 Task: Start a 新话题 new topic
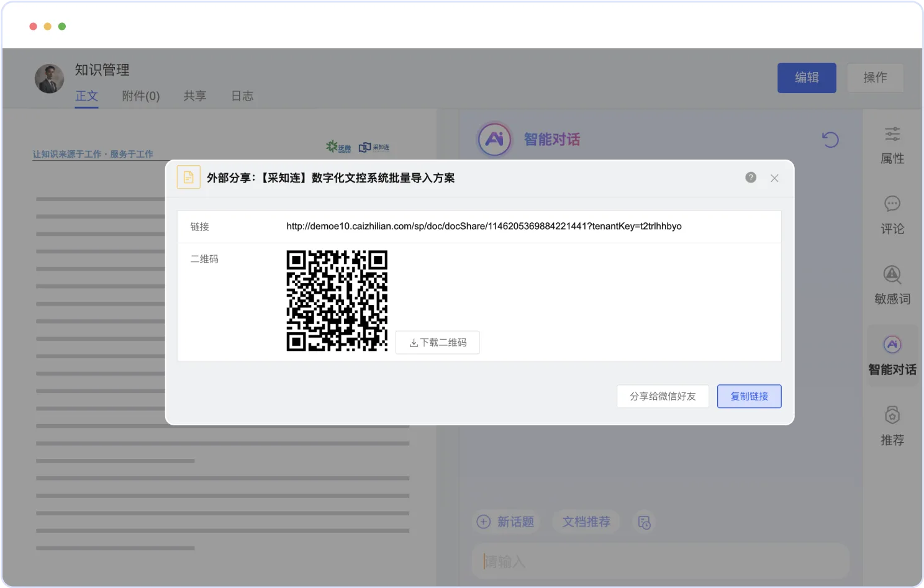[x=505, y=522]
